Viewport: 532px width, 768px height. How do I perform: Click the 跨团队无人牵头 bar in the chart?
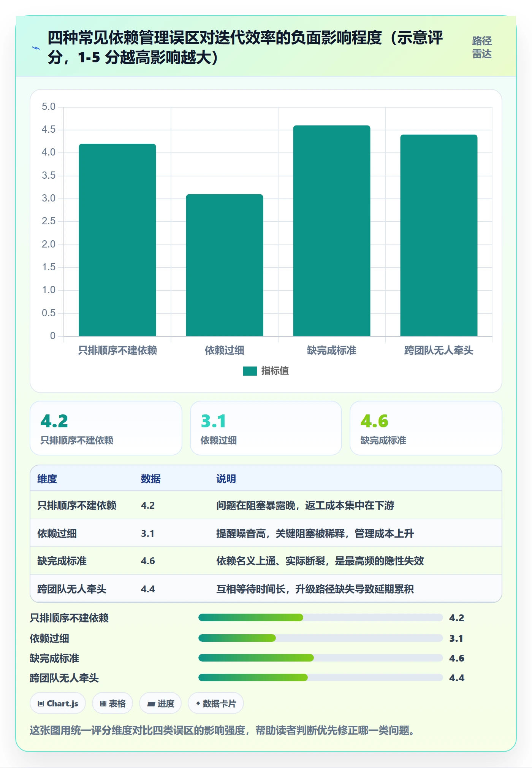(439, 235)
